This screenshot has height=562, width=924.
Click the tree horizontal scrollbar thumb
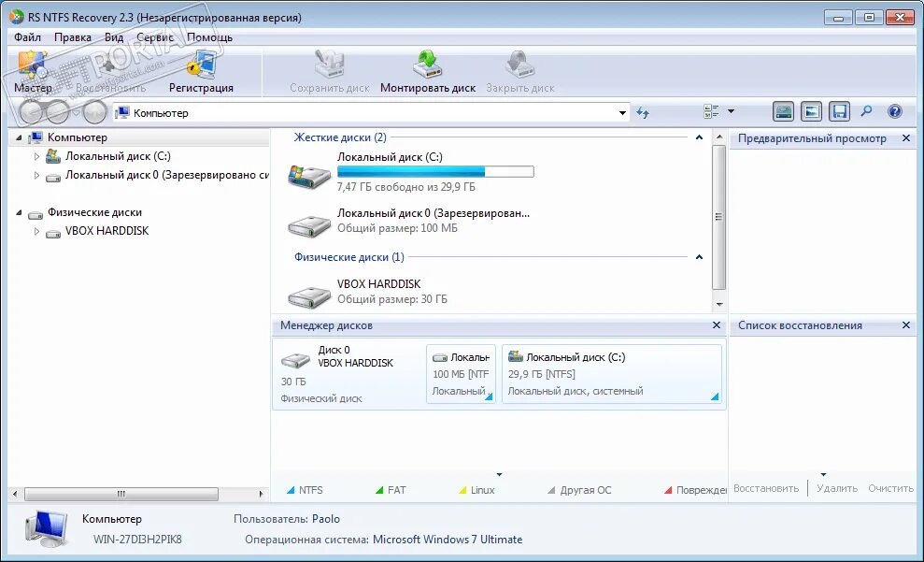coord(121,494)
